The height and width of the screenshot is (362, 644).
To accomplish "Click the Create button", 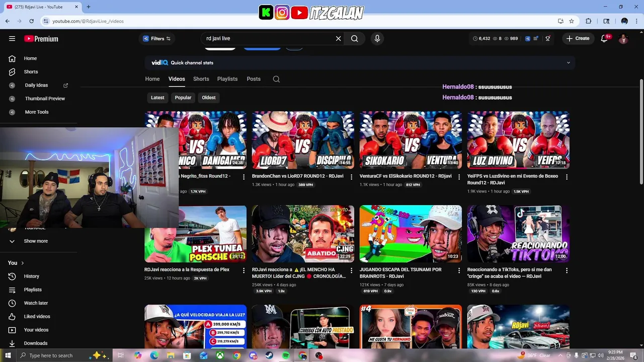I will click(578, 39).
